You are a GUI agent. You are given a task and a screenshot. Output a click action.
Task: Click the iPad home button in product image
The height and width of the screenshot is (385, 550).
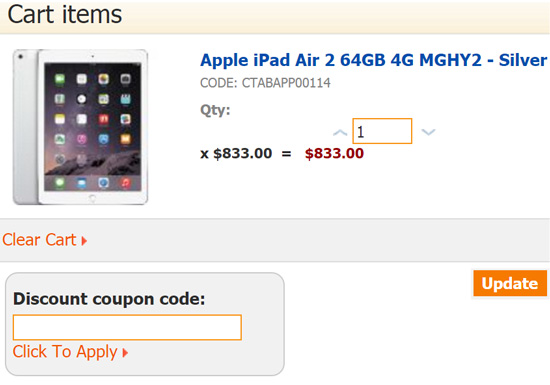point(92,198)
